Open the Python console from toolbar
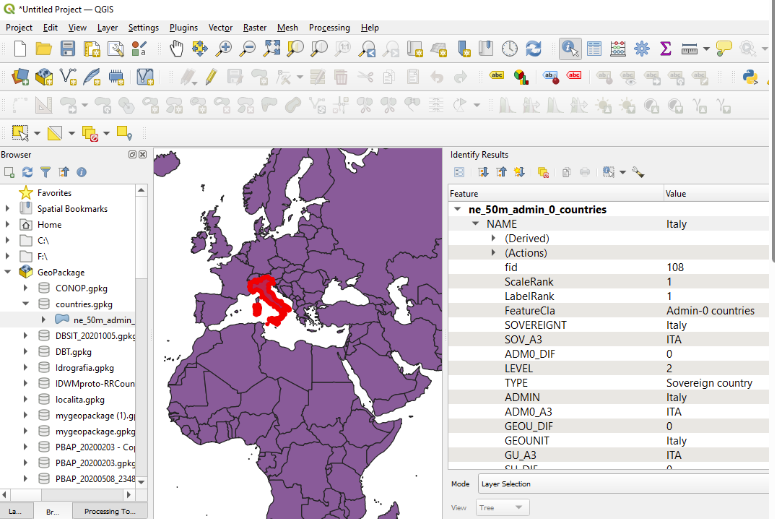 748,76
